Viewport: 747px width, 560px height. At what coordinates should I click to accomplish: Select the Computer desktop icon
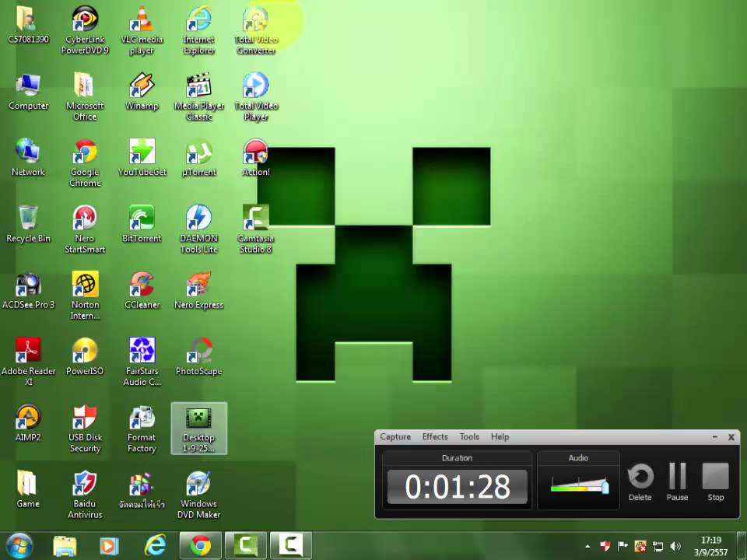[28, 92]
